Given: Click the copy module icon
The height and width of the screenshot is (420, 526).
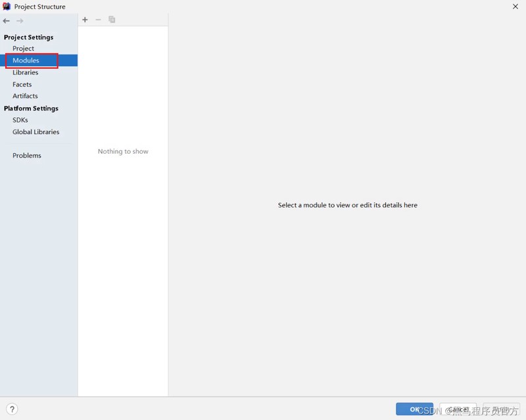Looking at the screenshot, I should coord(112,20).
